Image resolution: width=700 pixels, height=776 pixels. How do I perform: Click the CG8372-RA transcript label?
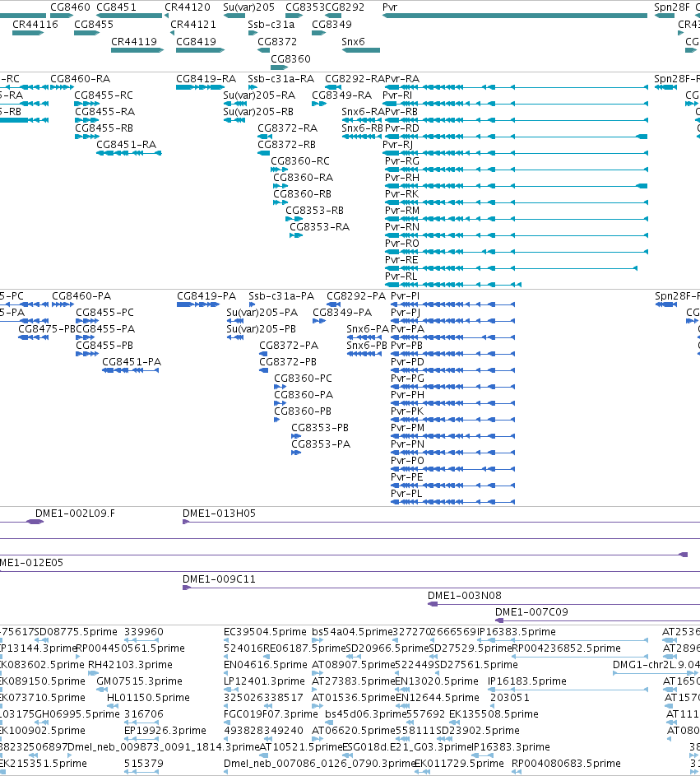(x=288, y=128)
